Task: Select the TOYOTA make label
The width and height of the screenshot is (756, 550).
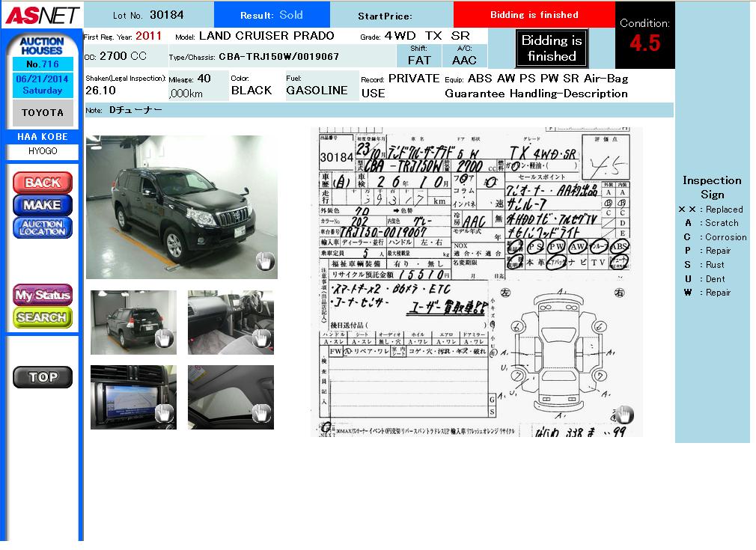Action: (43, 113)
